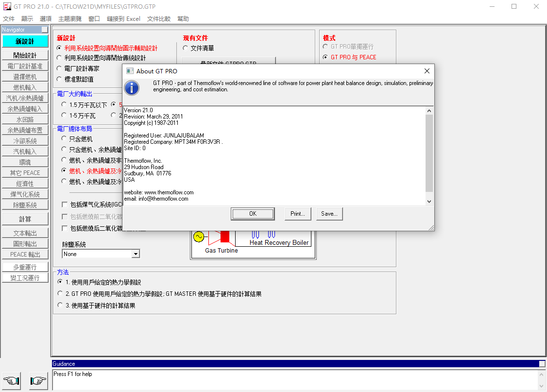
Task: Open the 文件 menu
Action: [9, 18]
